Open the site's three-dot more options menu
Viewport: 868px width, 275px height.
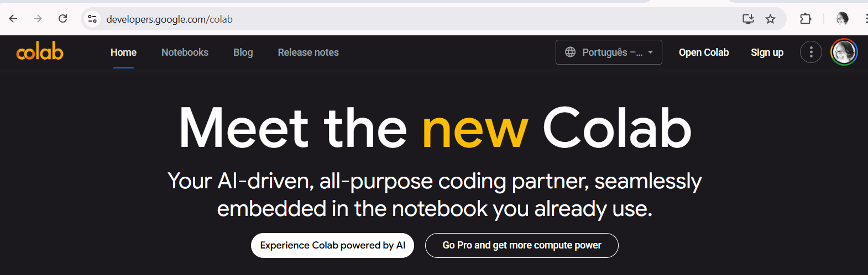click(811, 52)
